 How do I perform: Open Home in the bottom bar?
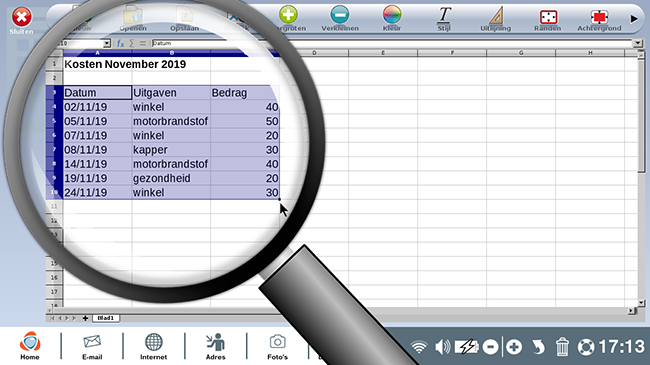[30, 346]
